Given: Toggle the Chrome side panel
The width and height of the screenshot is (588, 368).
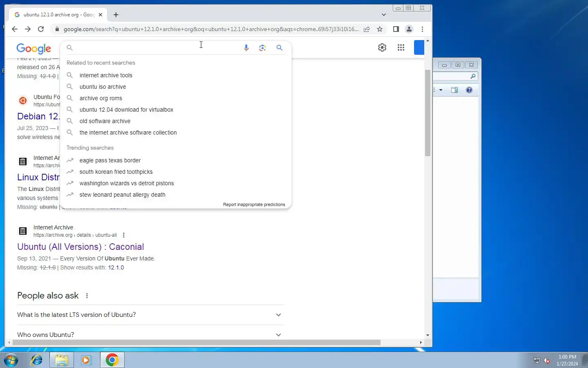Looking at the screenshot, I should coord(396,29).
